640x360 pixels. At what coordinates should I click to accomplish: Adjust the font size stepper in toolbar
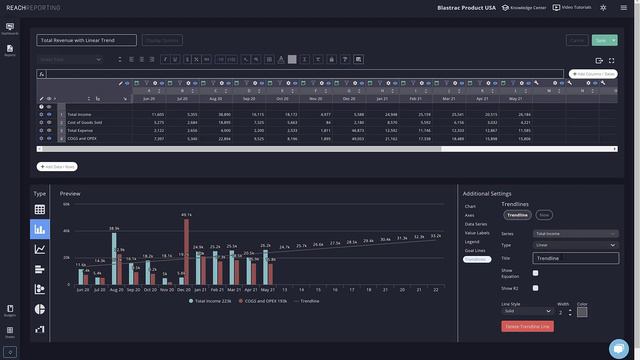pos(120,60)
